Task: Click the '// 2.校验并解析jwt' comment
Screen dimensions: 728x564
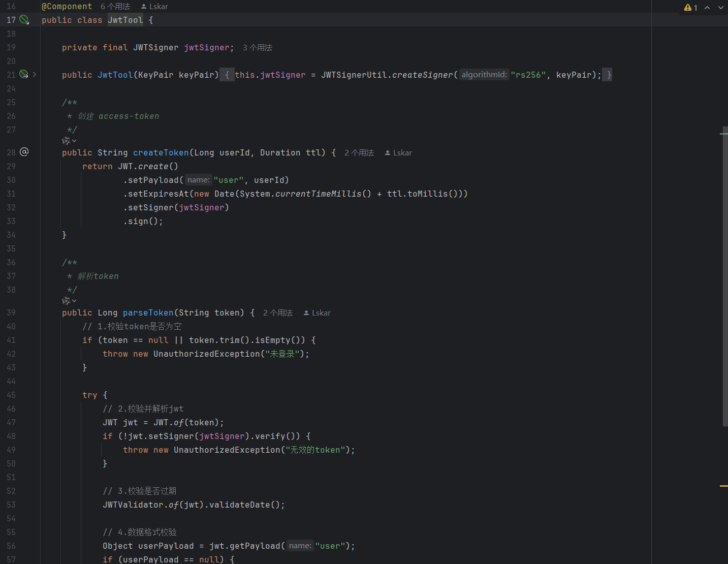Action: click(x=143, y=409)
